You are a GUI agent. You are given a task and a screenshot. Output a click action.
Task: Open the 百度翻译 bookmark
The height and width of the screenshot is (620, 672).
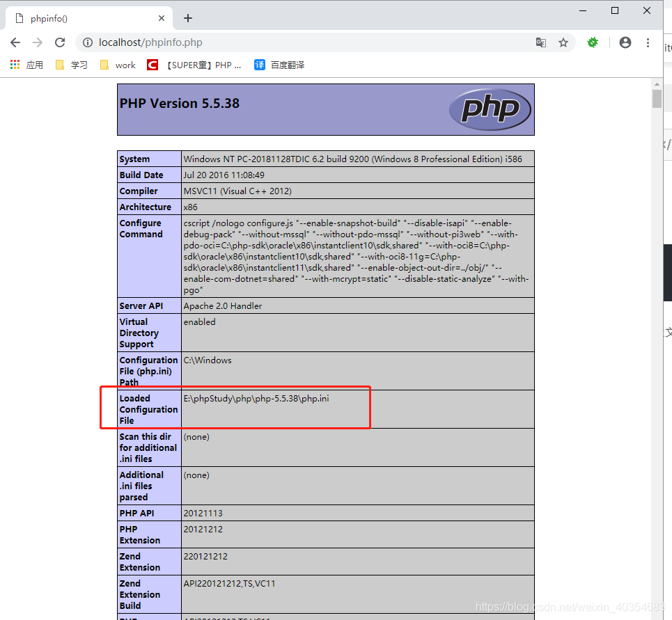tap(279, 65)
